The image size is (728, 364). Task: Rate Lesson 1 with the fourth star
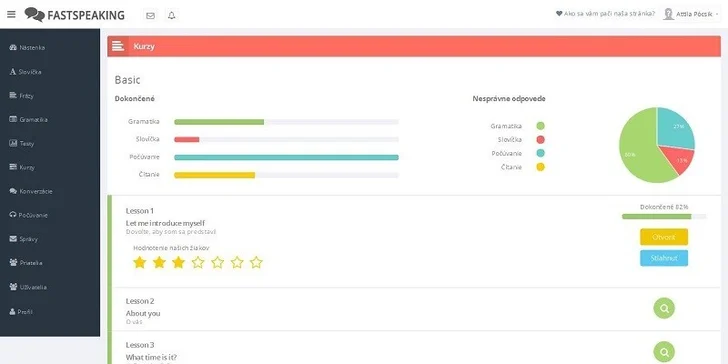click(198, 263)
